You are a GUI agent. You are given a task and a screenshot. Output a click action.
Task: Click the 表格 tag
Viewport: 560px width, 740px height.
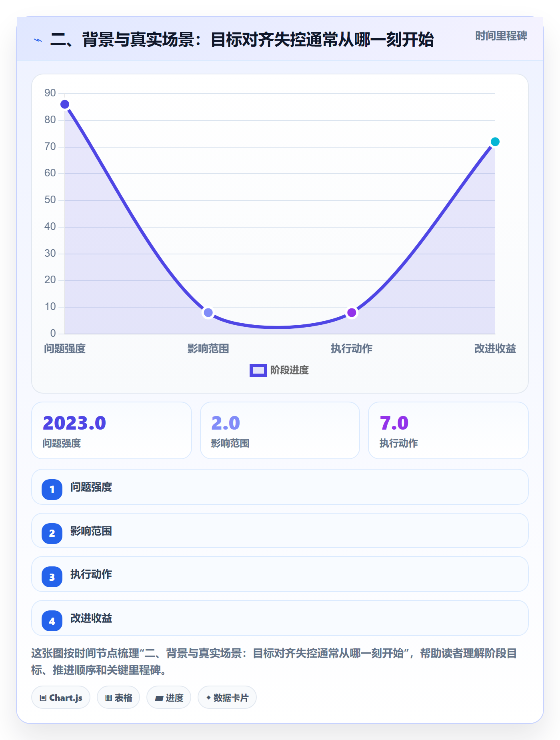pyautogui.click(x=118, y=698)
